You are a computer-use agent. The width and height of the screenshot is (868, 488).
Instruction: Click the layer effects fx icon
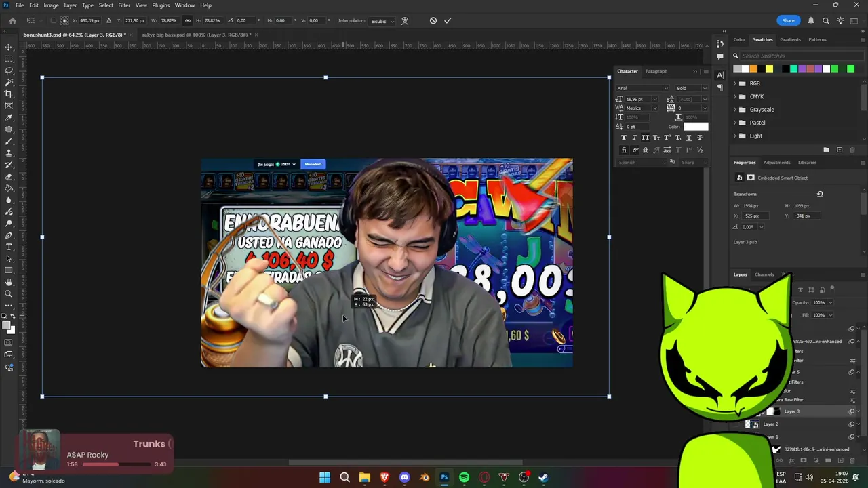pos(791,461)
